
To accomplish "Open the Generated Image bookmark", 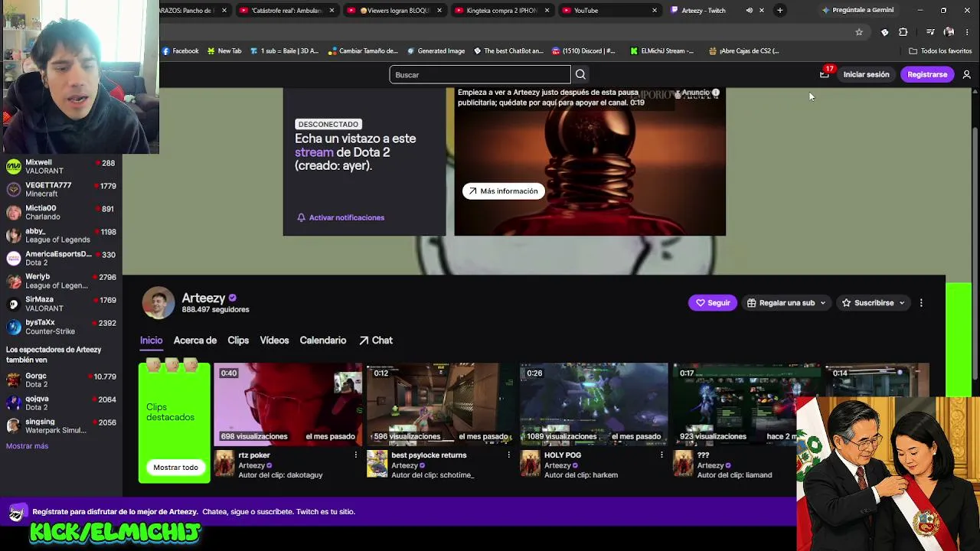I will (436, 51).
